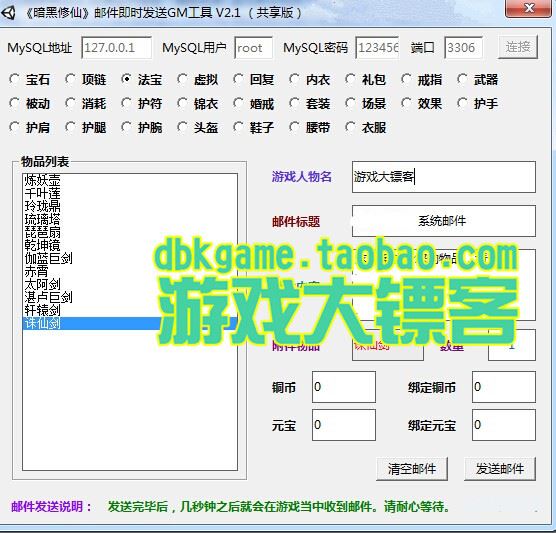Click the 铜币 amount field
The image size is (556, 533).
pos(344,387)
